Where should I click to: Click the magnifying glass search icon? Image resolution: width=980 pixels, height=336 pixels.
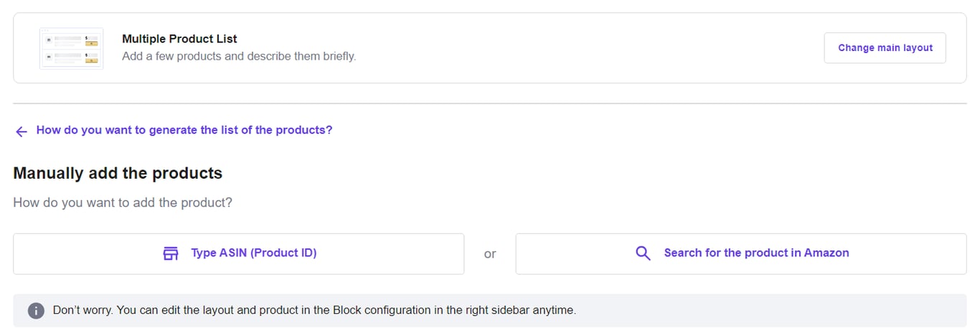(644, 253)
